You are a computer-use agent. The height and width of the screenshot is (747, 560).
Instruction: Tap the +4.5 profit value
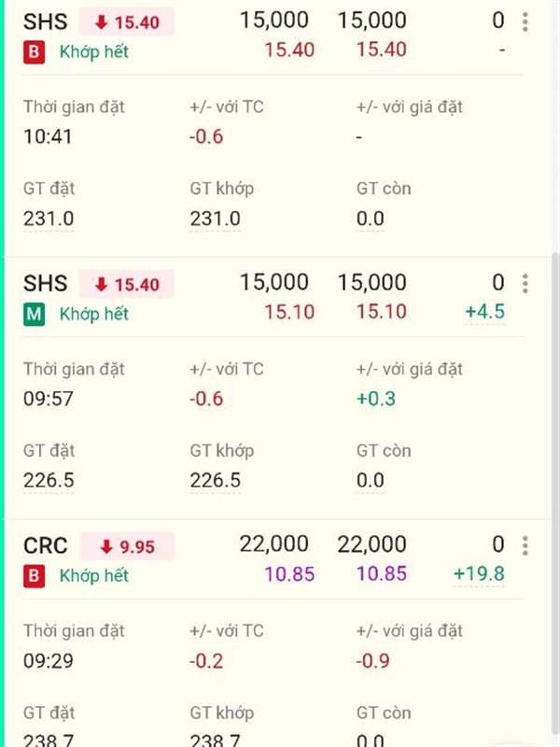coord(483,311)
